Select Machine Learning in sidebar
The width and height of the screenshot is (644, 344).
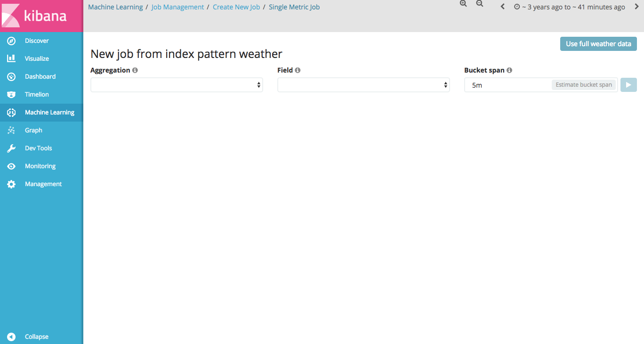[41, 113]
